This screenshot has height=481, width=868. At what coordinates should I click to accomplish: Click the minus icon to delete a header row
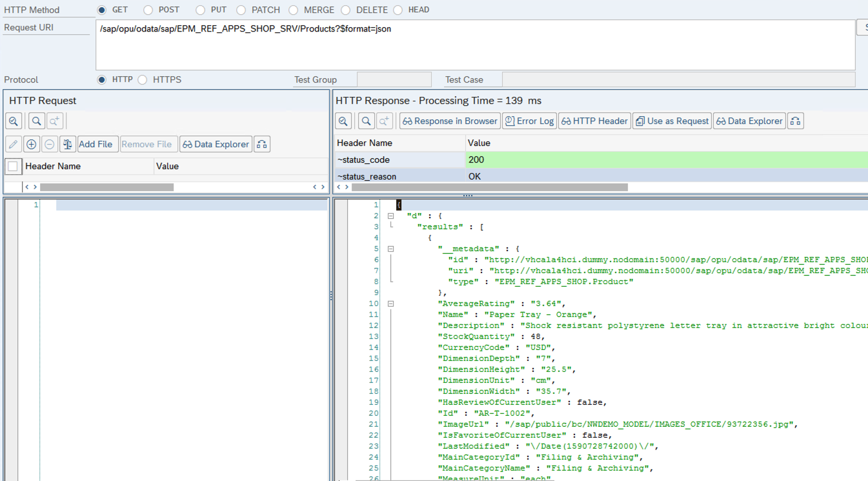pyautogui.click(x=49, y=143)
